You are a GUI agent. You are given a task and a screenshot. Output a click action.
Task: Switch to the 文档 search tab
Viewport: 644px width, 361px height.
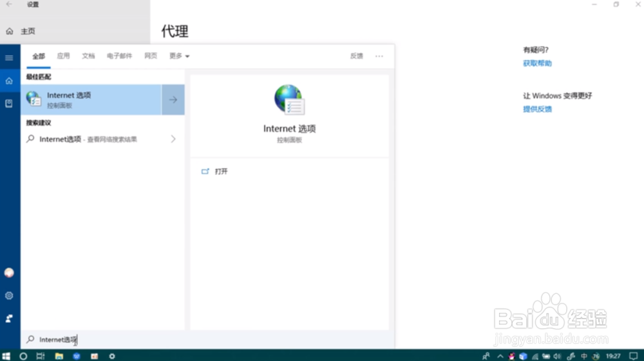[x=88, y=56]
